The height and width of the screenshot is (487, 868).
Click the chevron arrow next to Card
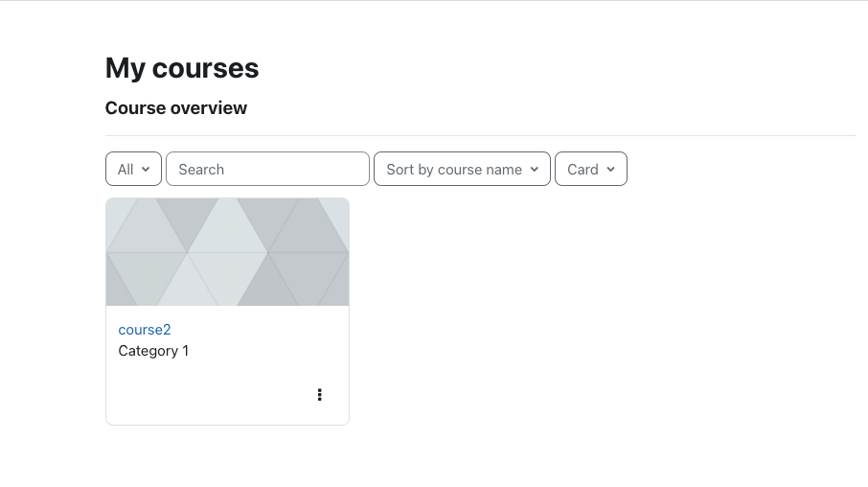(610, 169)
